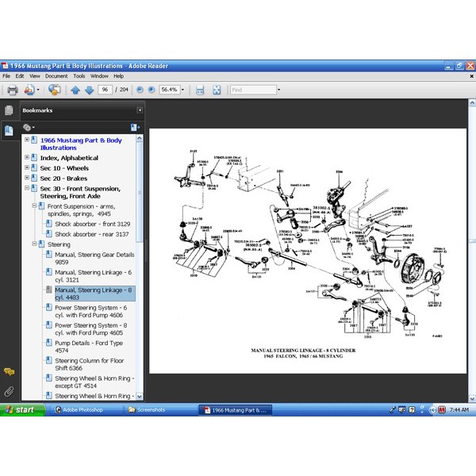Click the document view vertical scrollbar thumb
476x476 pixels.
pyautogui.click(x=472, y=241)
